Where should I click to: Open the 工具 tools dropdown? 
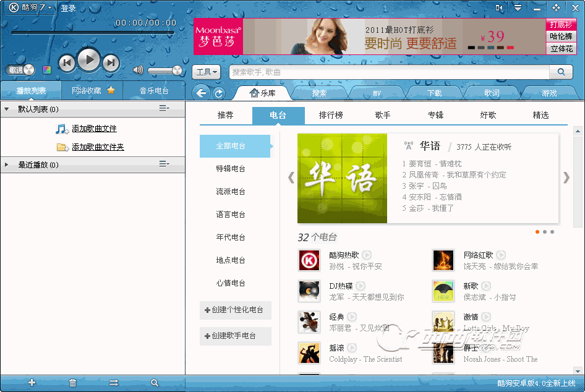coord(207,72)
